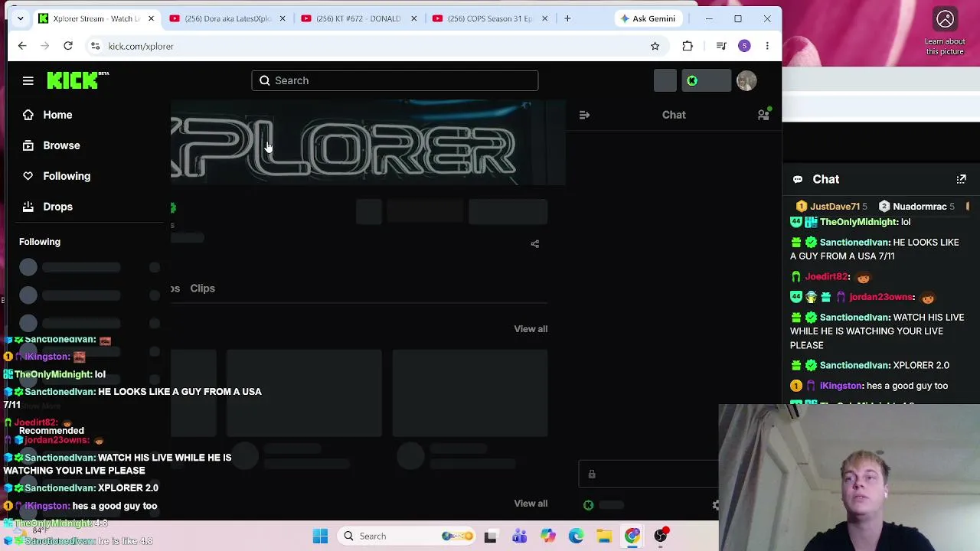Viewport: 980px width, 551px height.
Task: Open Following in the Kick sidebar
Action: [67, 176]
